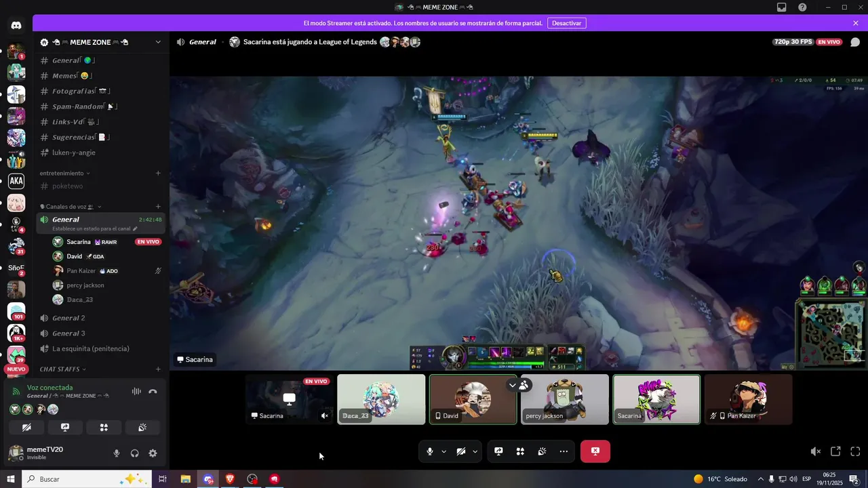Select Pan Kaizer in voice member list

107,270
